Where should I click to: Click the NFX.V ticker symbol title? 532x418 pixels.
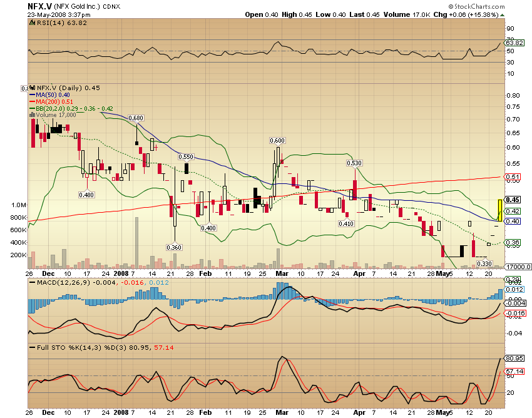pyautogui.click(x=39, y=6)
